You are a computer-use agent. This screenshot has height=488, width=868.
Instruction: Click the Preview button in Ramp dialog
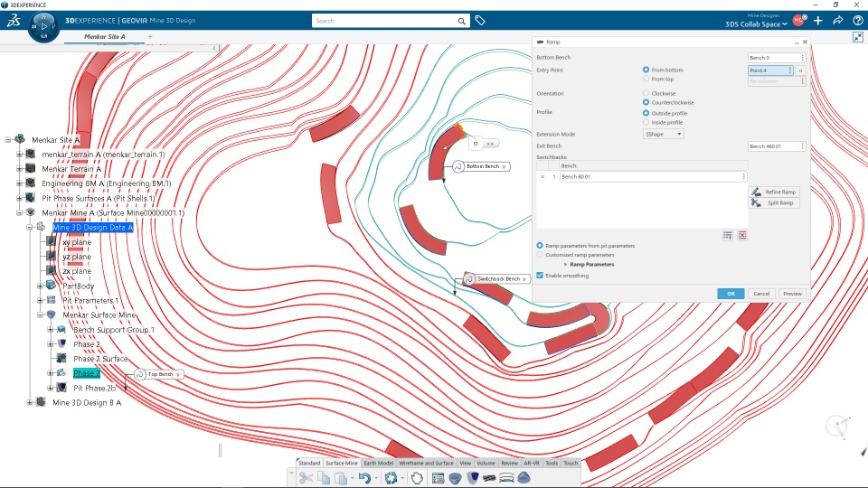click(x=792, y=294)
